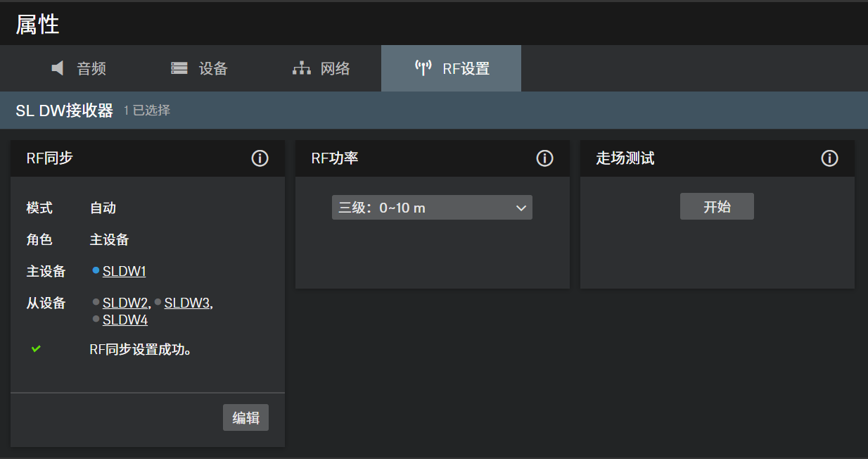Click the antenna icon on the RF设置 tab
The image size is (868, 459).
click(x=423, y=68)
